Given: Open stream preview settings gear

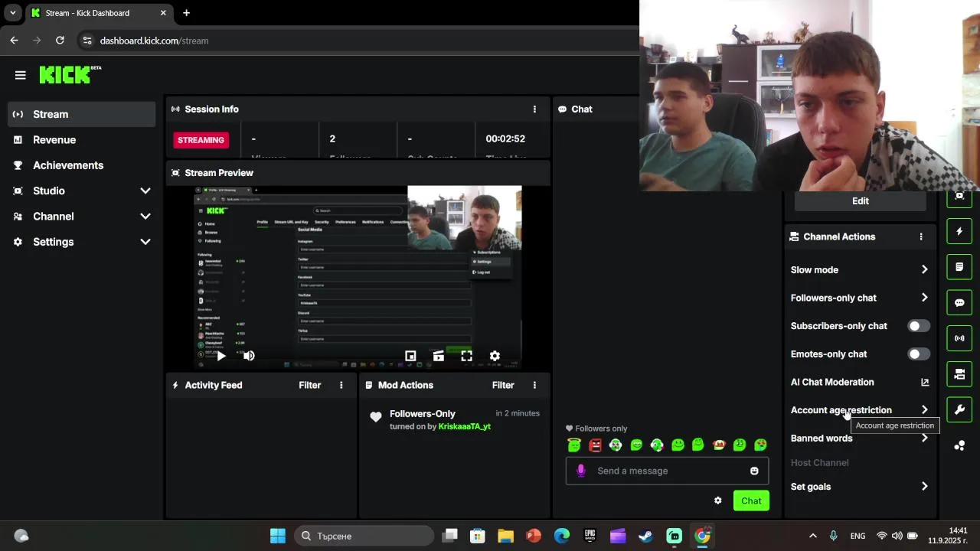Looking at the screenshot, I should tap(495, 356).
